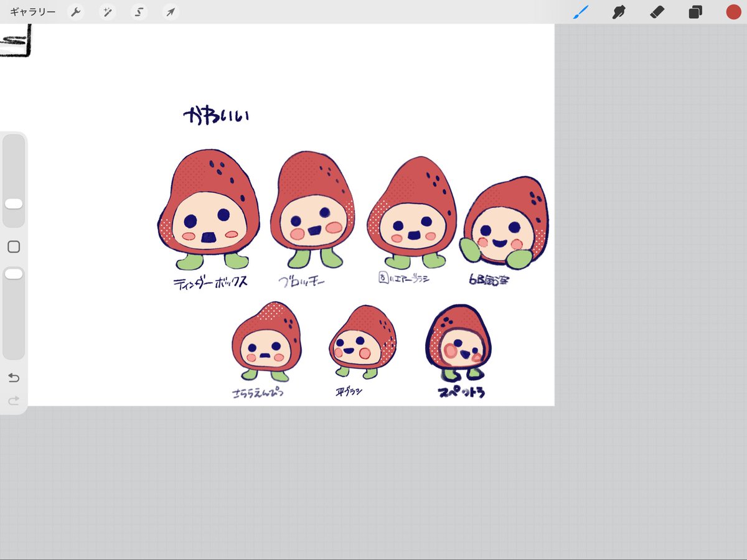Tap the square modify button on sidebar
This screenshot has width=747, height=560.
[x=14, y=247]
